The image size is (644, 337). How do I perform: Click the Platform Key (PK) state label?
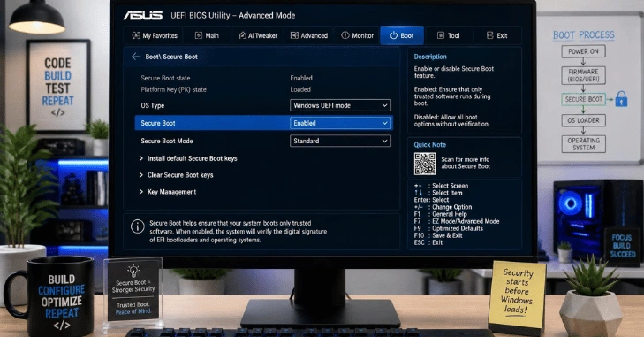[x=174, y=89]
